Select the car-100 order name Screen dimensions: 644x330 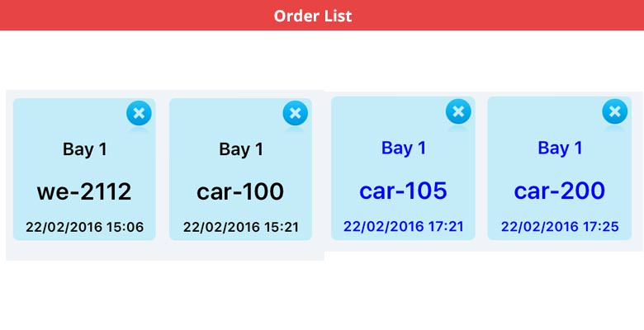click(240, 191)
